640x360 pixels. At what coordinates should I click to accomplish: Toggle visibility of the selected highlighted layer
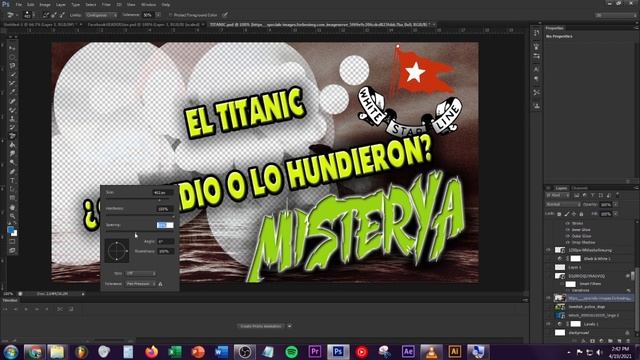549,298
